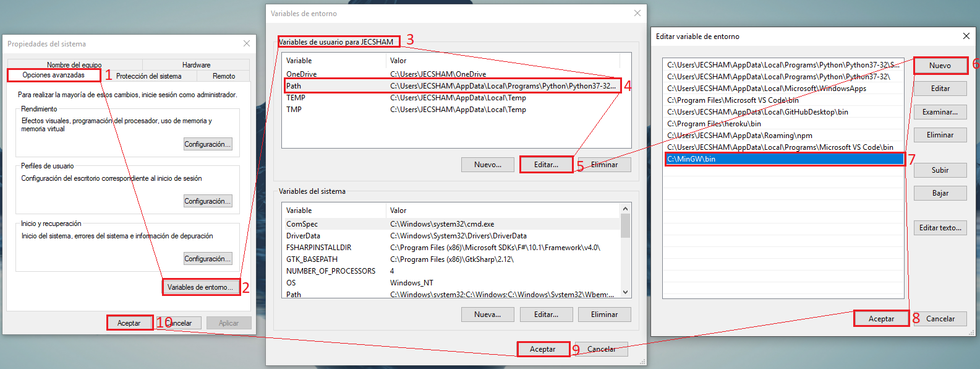Select the C:\Program Files\heroku\bin entry
980x369 pixels.
click(x=783, y=124)
